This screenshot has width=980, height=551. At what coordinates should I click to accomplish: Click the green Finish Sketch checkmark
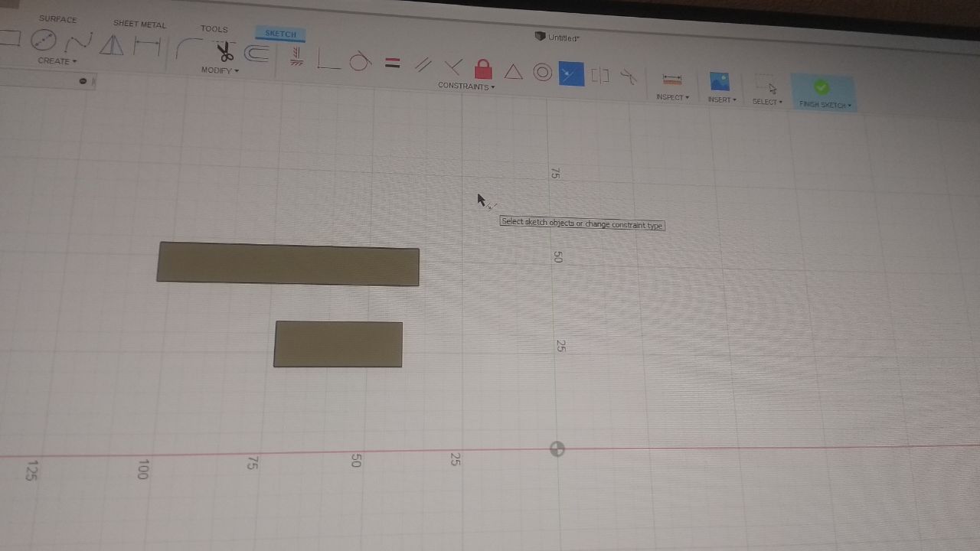[x=822, y=86]
